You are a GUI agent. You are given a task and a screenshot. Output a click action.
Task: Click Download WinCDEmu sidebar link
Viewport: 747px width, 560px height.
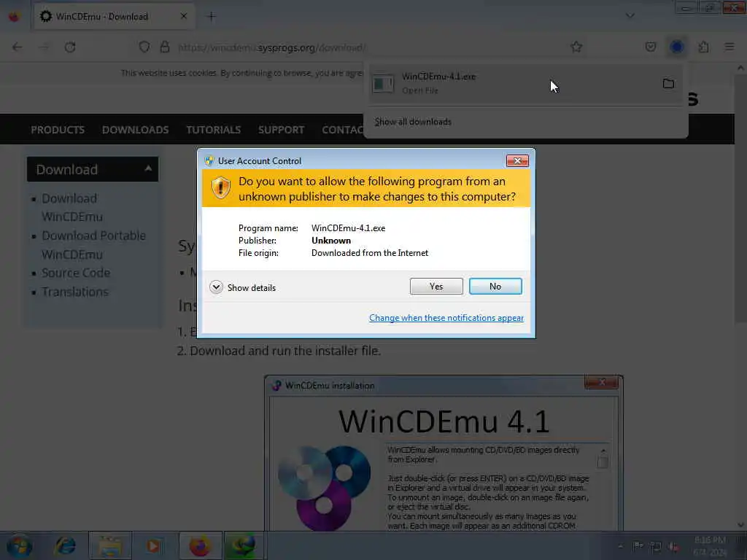72,207
